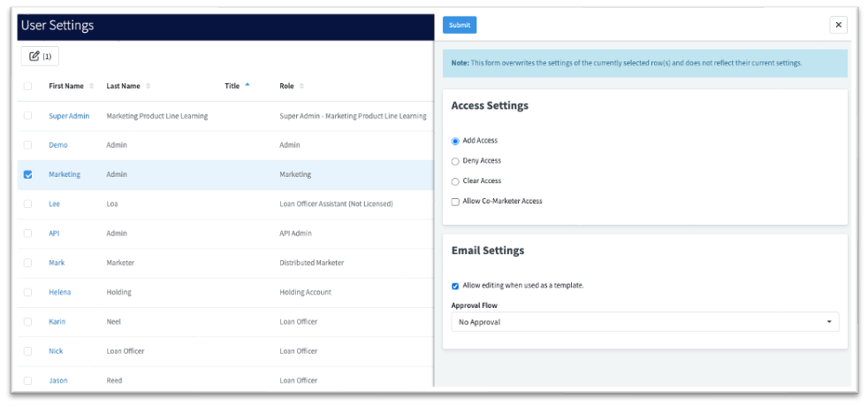Sort by Role column arrows
868x407 pixels.
pyautogui.click(x=301, y=86)
